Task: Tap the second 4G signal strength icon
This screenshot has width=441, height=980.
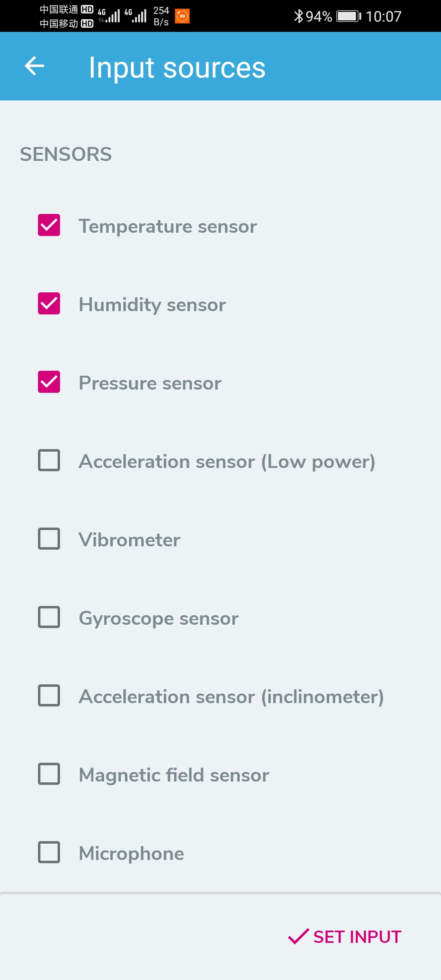Action: point(136,16)
